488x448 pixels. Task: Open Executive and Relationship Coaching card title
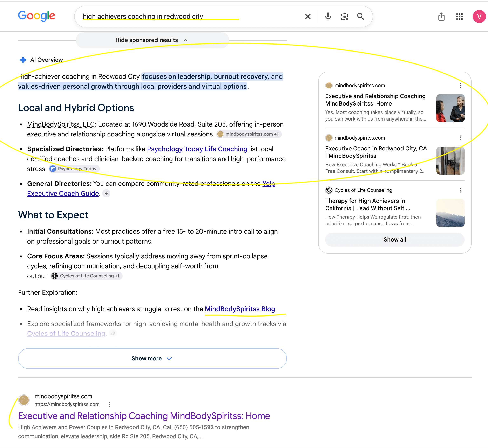click(x=375, y=100)
